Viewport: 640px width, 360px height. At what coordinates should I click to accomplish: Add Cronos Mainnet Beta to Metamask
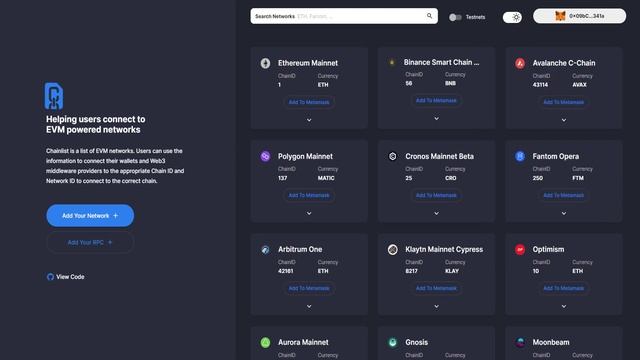[x=436, y=195]
